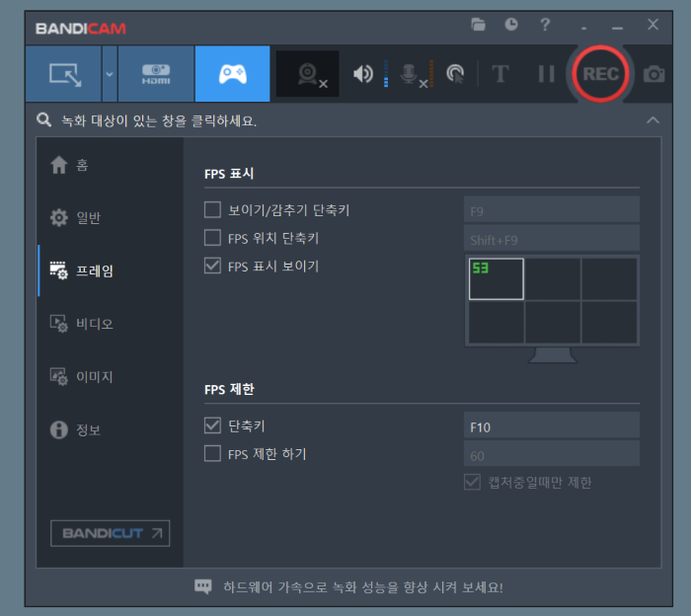Toggle the text overlay T icon
The height and width of the screenshot is (616, 691).
coord(499,74)
